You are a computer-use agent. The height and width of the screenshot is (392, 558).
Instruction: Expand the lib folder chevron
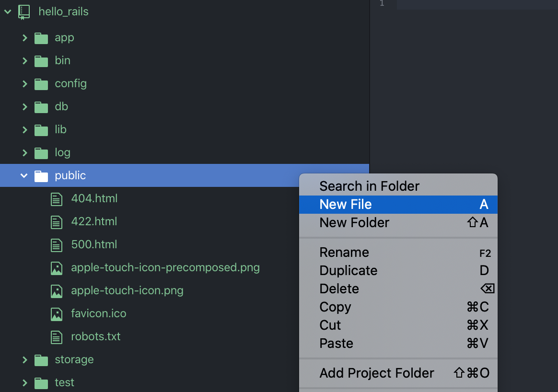[x=24, y=130]
